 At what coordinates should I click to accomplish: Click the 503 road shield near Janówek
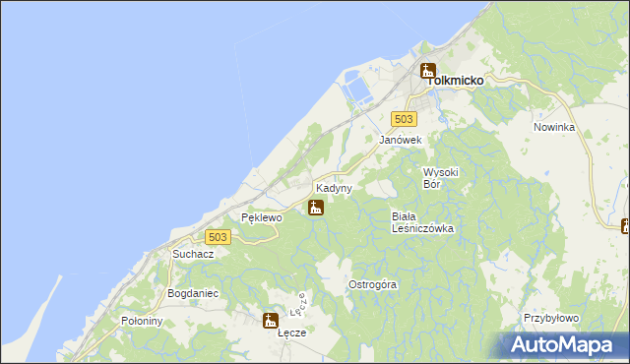pos(404,119)
